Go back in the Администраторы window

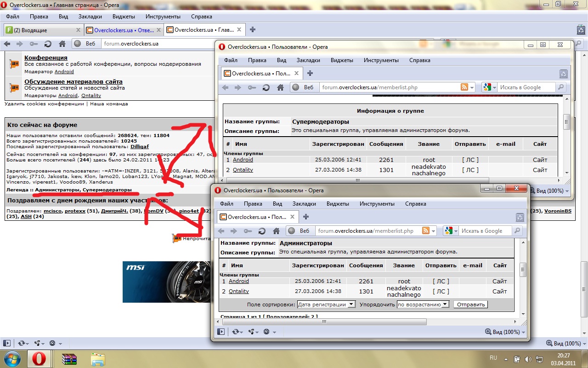221,231
